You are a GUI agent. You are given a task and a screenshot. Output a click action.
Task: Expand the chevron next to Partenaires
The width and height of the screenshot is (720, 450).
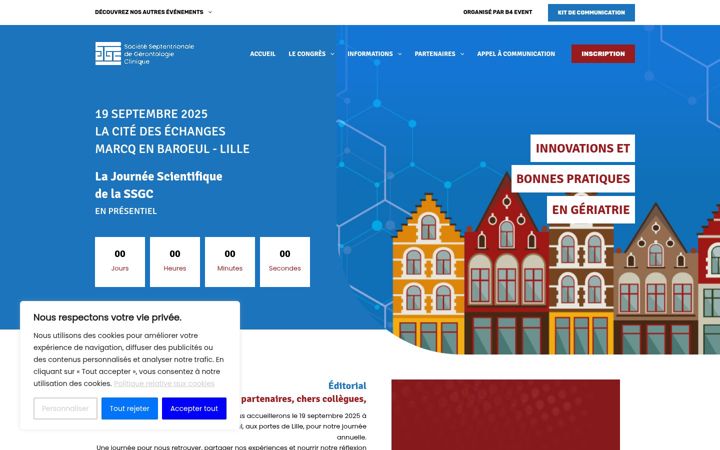[462, 54]
